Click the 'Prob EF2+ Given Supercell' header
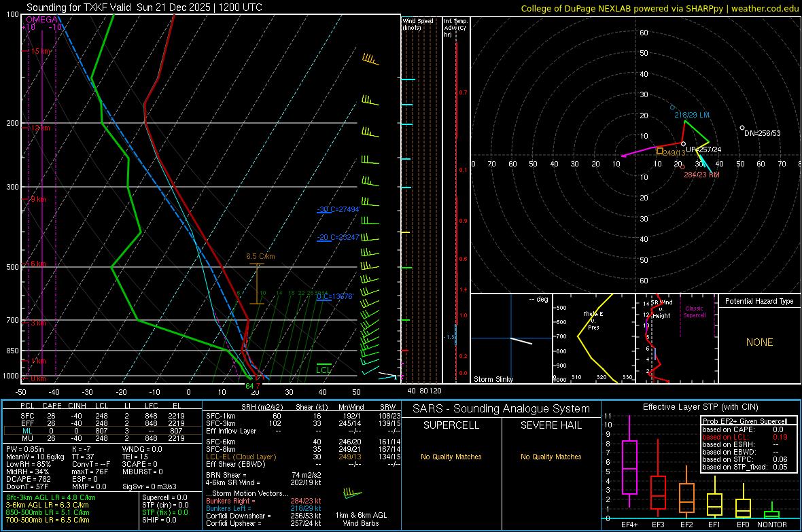The image size is (802, 532). 745,421
